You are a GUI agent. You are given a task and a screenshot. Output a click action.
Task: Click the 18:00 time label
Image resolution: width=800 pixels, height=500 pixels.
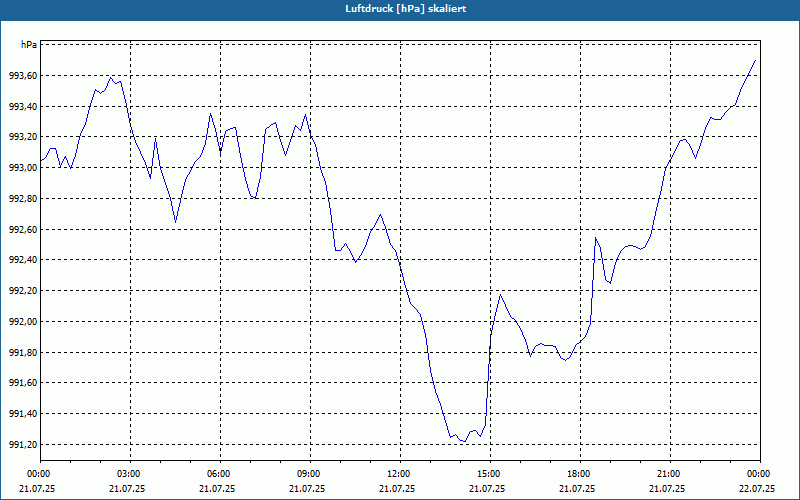point(581,474)
